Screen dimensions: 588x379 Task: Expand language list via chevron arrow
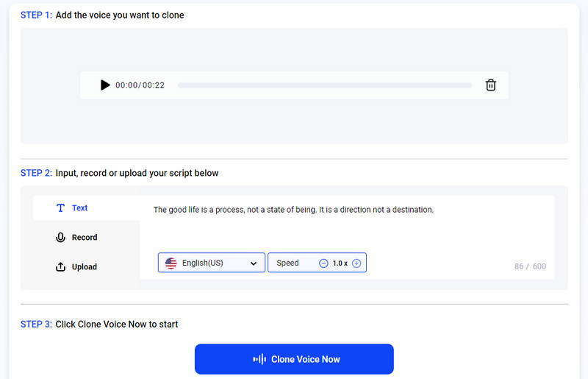pos(254,263)
